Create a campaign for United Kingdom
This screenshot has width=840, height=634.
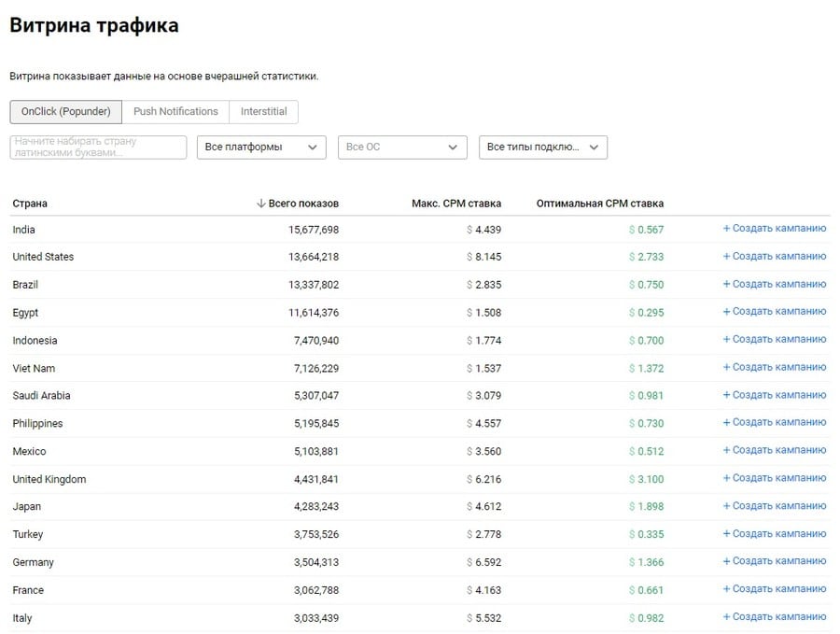pyautogui.click(x=774, y=478)
